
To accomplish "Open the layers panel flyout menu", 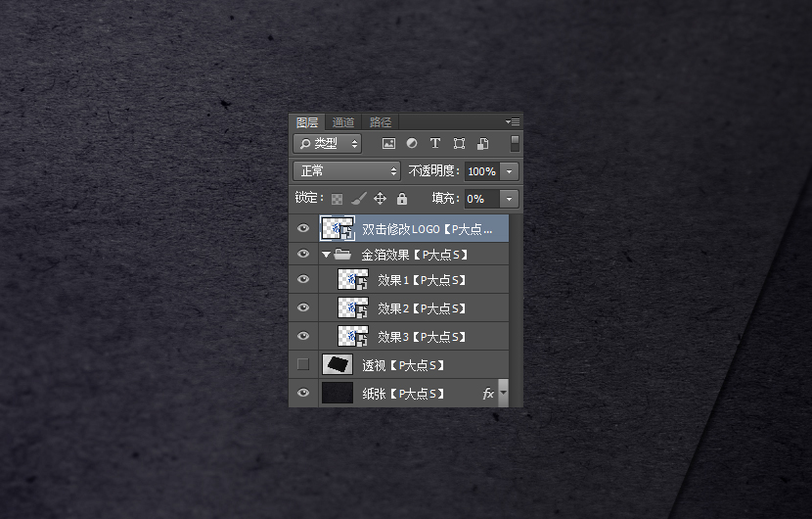I will pos(513,121).
